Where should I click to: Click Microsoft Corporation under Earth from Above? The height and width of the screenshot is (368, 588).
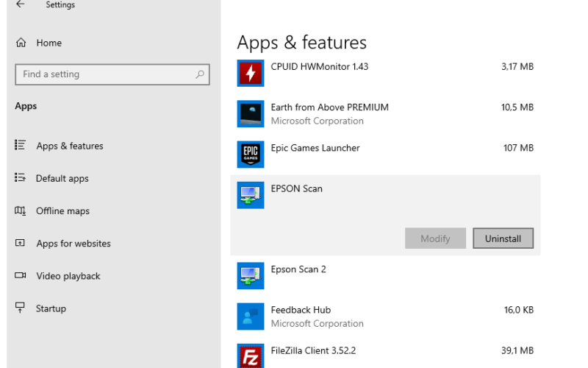click(x=318, y=121)
